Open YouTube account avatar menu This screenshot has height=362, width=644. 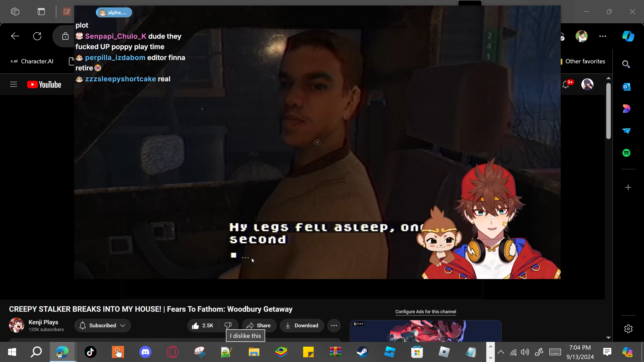587,84
